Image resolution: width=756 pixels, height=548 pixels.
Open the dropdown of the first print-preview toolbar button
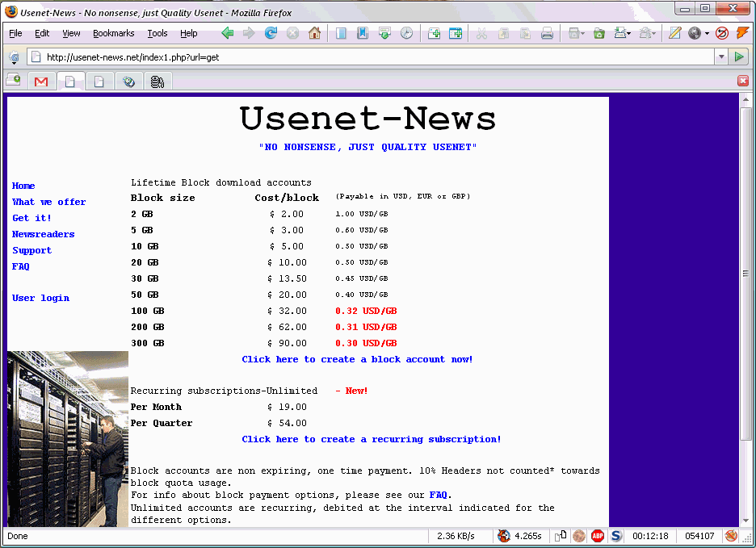click(x=583, y=34)
